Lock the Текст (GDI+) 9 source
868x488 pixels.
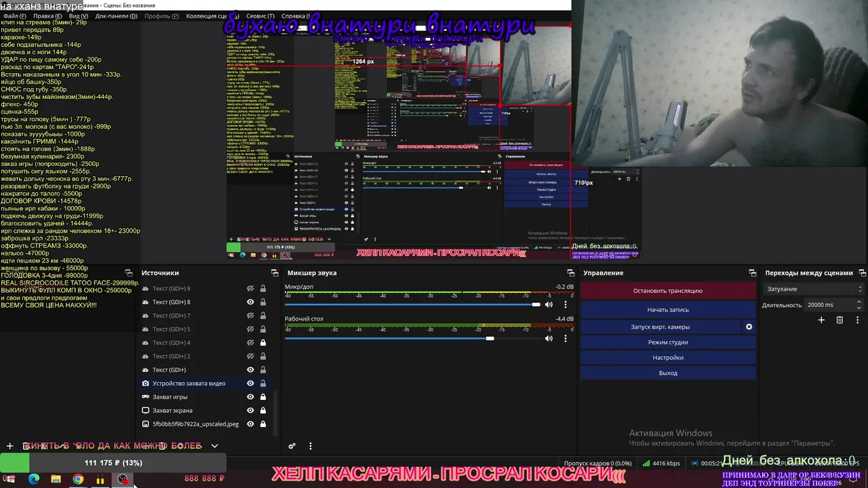point(263,289)
